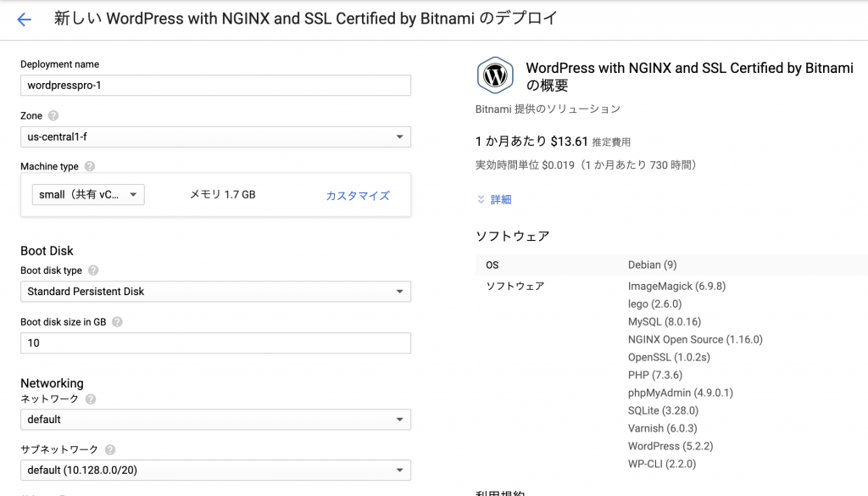Expand the 詳細 pricing details
The height and width of the screenshot is (496, 868).
coord(500,199)
